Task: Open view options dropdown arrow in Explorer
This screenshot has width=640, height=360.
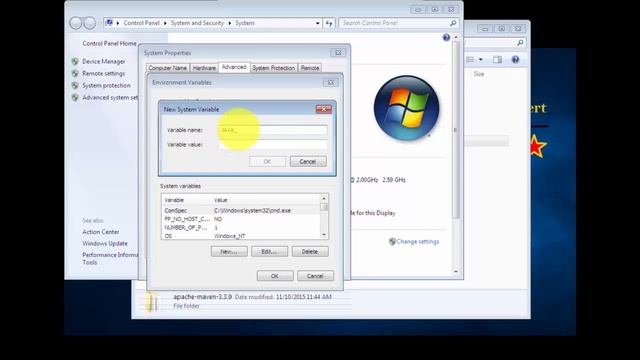Action: tap(480, 60)
